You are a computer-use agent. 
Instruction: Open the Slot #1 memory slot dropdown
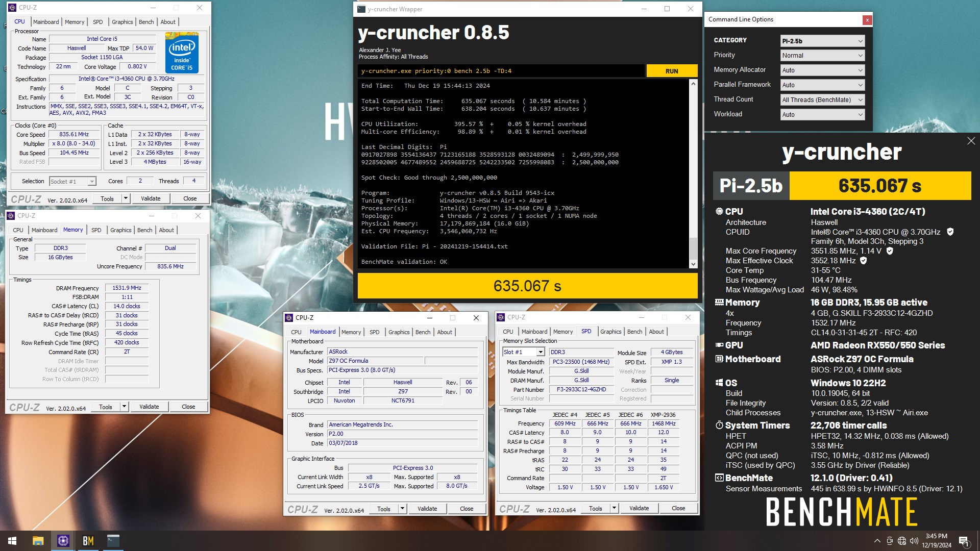tap(524, 352)
